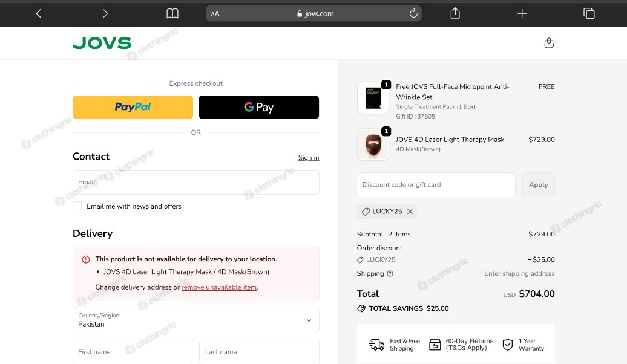Click the Gift ID : 37805 text

415,116
